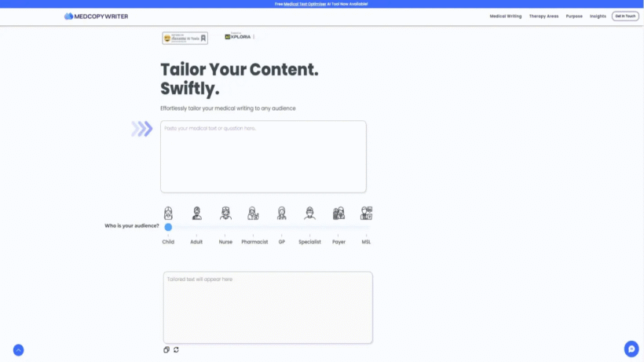Follow the Medical Text Optimiser banner link
Screen dimensions: 644x362
(305, 4)
